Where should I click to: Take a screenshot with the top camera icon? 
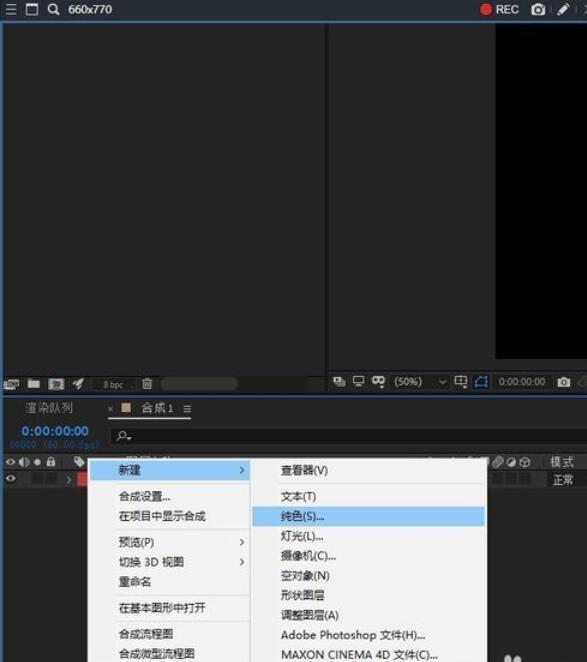click(538, 9)
